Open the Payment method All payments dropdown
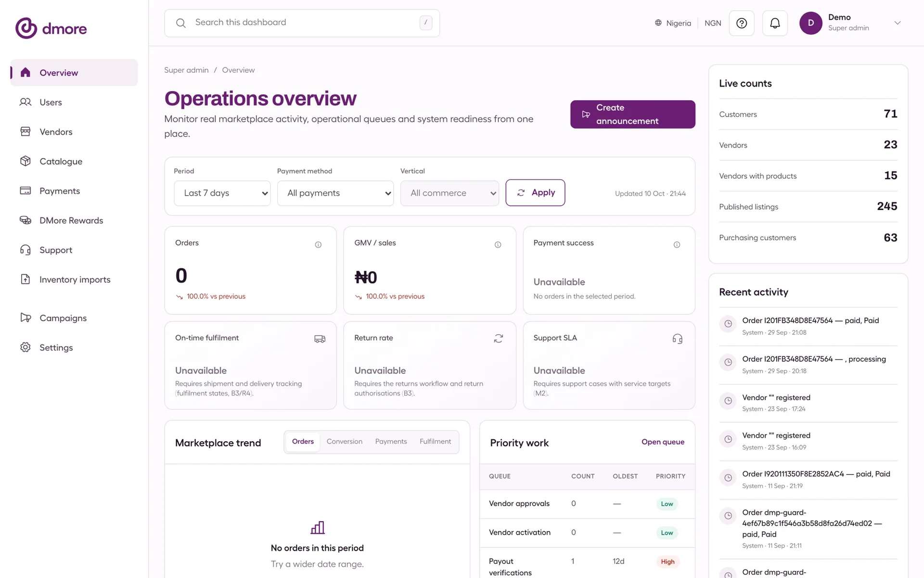924x578 pixels. click(x=335, y=193)
